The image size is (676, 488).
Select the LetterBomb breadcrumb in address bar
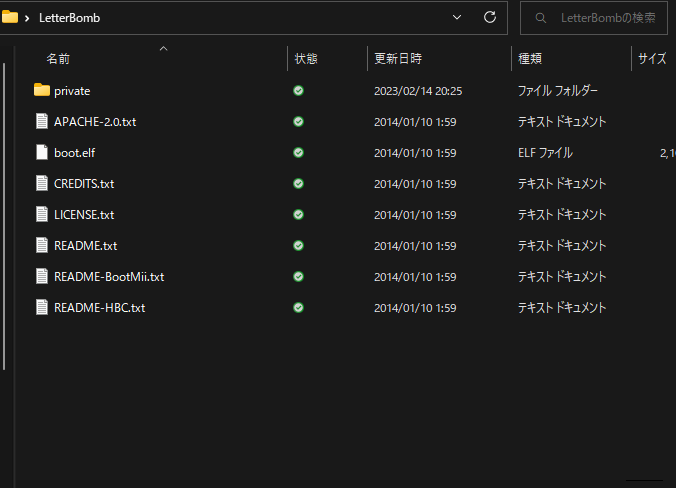(x=69, y=18)
